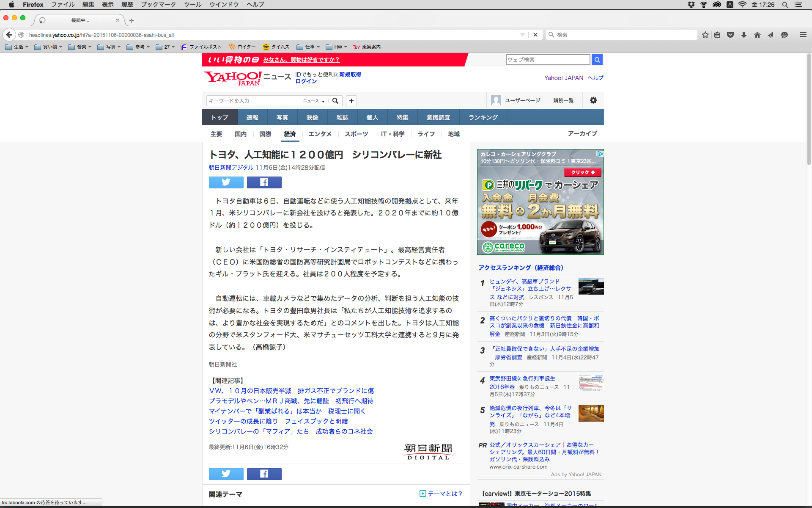Image resolution: width=812 pixels, height=508 pixels.
Task: Expand the 生活 bookmarks folder
Action: click(x=17, y=47)
